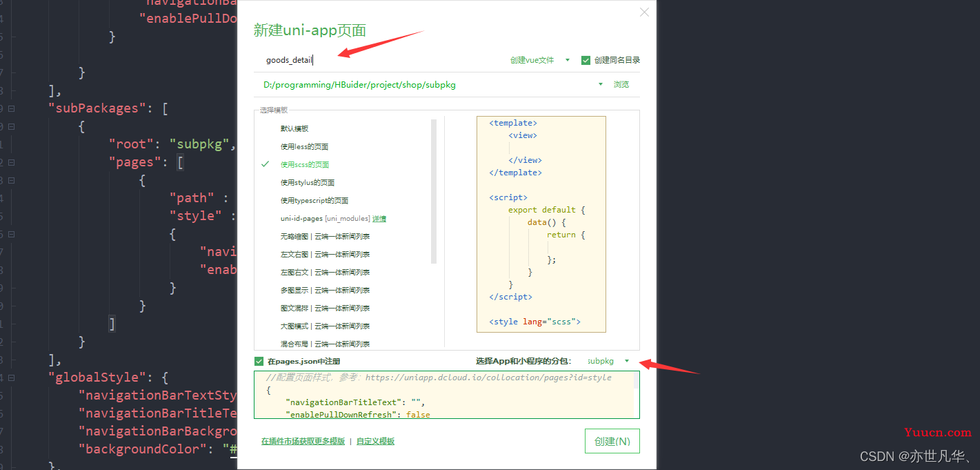Toggle the 在pages.json中注册 checkbox
Screen dimensions: 980x470
click(259, 361)
